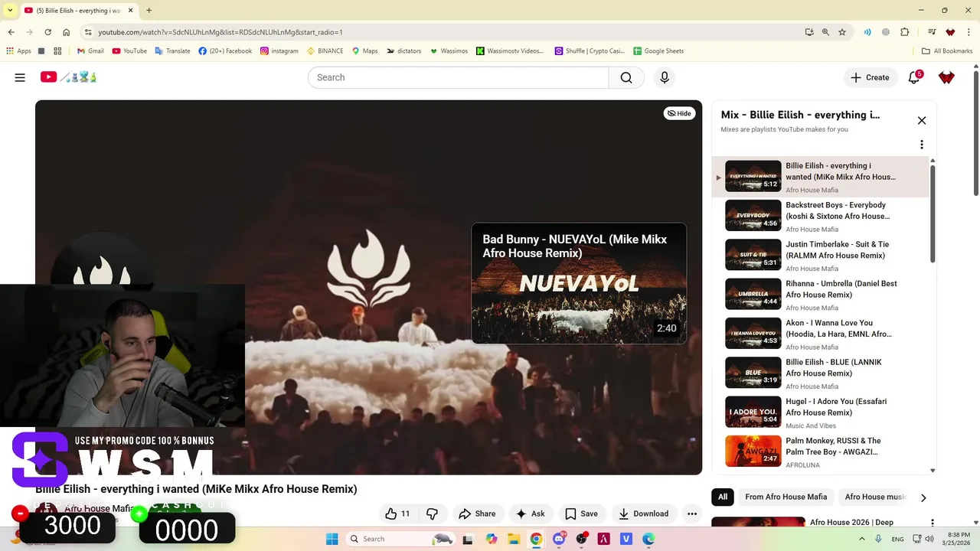Open Gmail bookmark

click(x=90, y=51)
